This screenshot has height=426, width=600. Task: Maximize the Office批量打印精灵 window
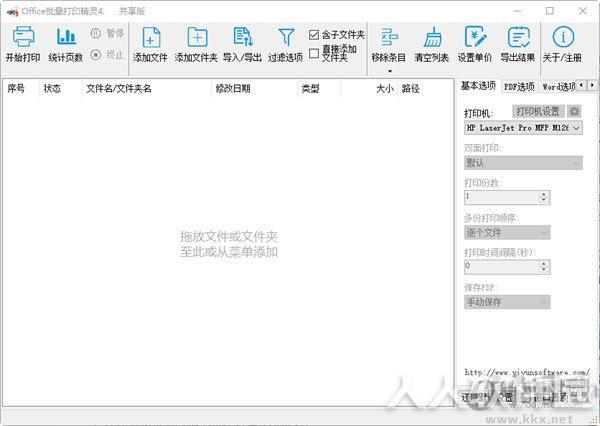[x=550, y=11]
